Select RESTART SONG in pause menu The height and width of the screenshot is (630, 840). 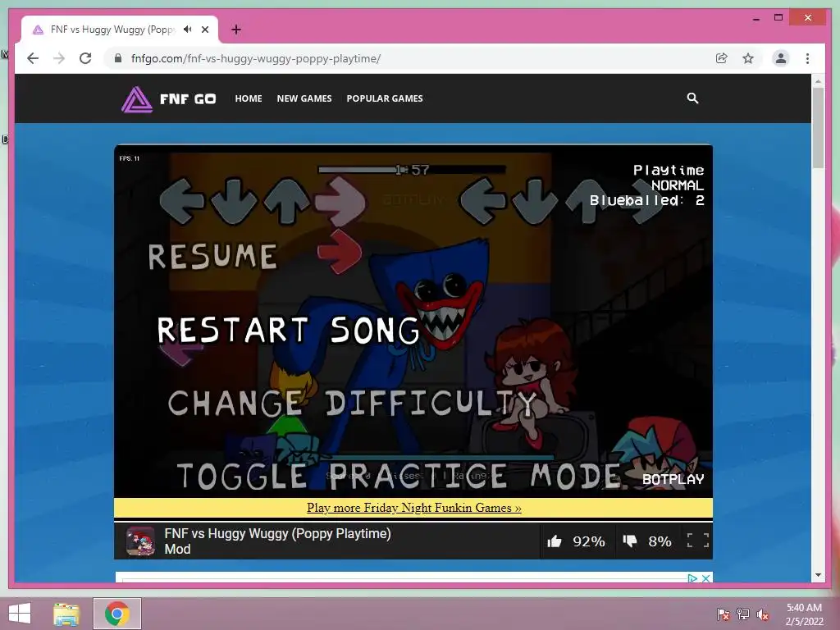289,330
